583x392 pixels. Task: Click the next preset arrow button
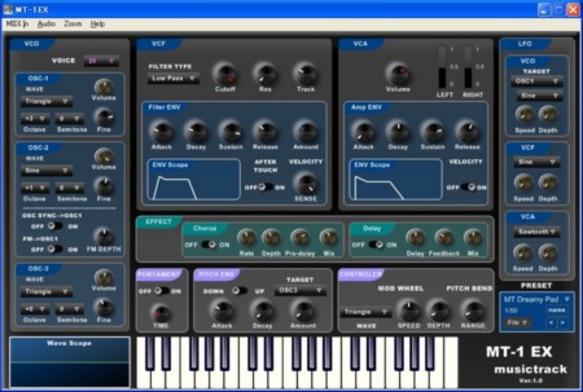point(561,323)
